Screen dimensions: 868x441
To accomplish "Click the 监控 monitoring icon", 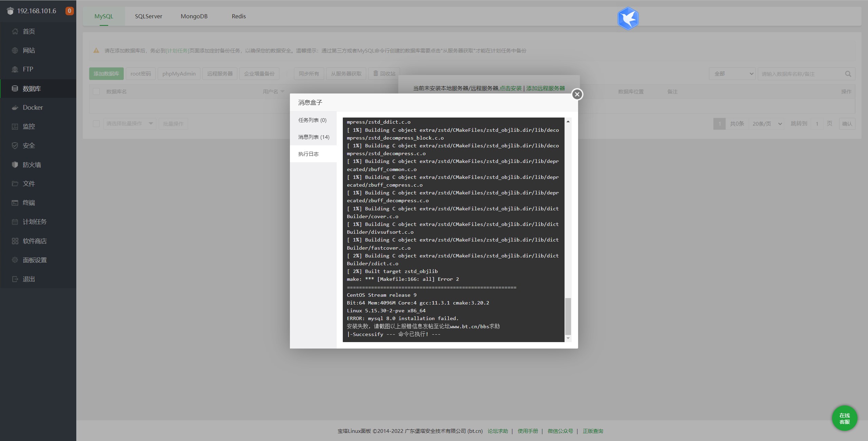I will [x=15, y=126].
